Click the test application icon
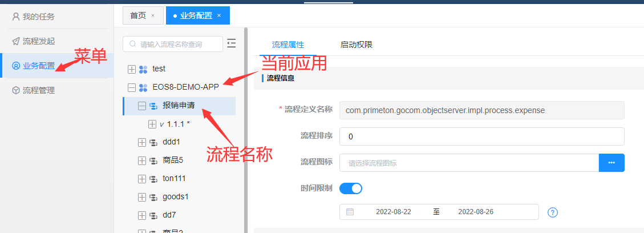Screen dimensions: 644x233 point(143,69)
